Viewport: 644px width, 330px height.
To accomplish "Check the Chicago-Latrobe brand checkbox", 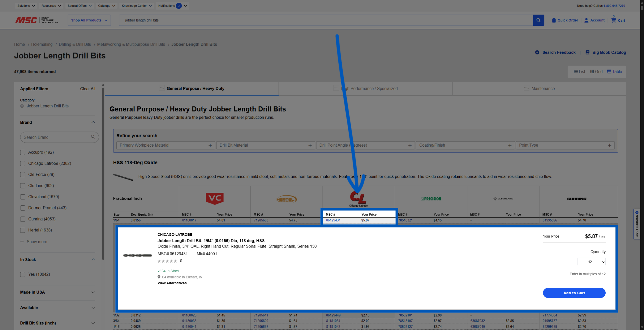I will coord(23,164).
